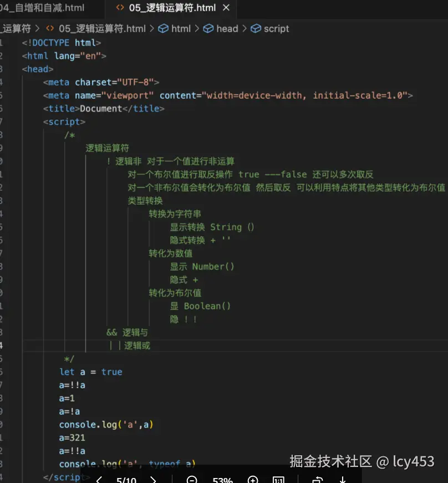Click the <title>Document</title> line
448x483 pixels.
(104, 109)
